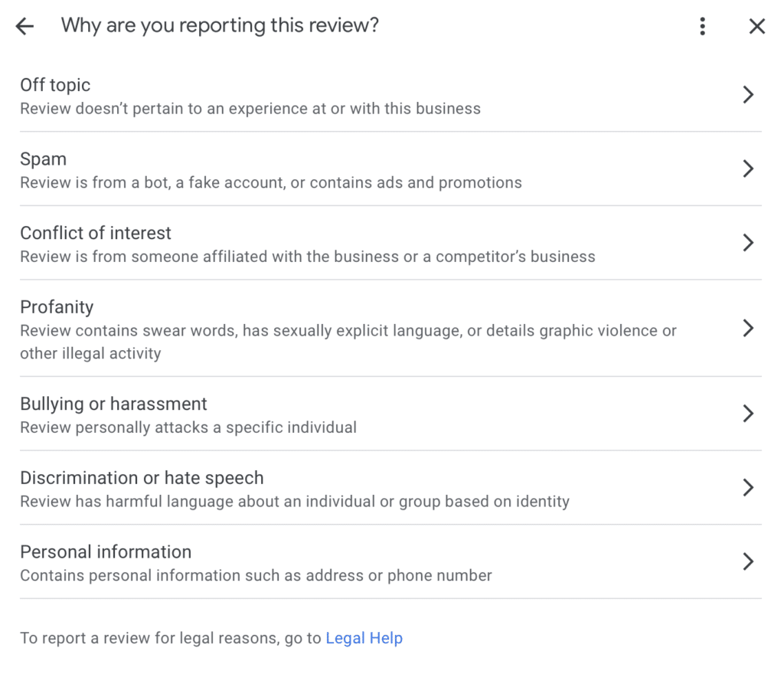Choose Spam as the report reason

click(390, 169)
